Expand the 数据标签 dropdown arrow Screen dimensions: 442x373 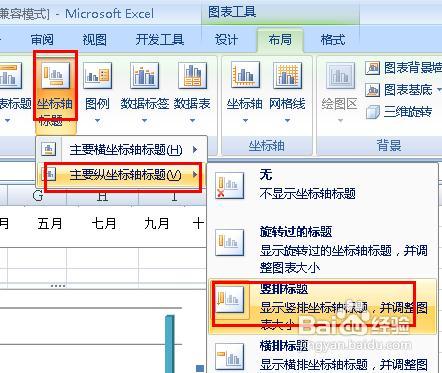(x=144, y=120)
